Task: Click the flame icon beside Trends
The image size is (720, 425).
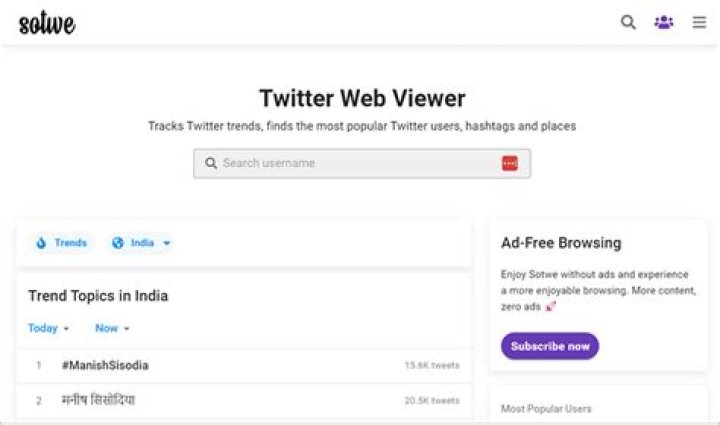Action: (x=41, y=243)
